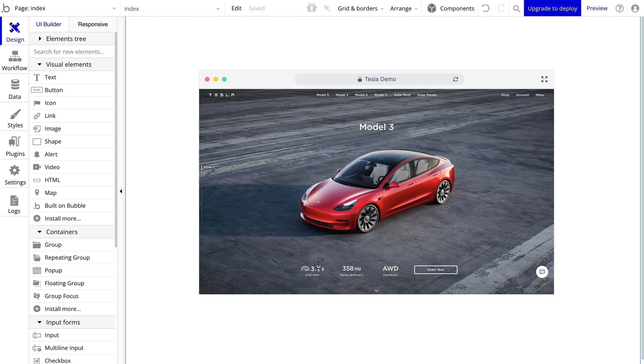
Task: Open the Data section
Action: coord(14,89)
